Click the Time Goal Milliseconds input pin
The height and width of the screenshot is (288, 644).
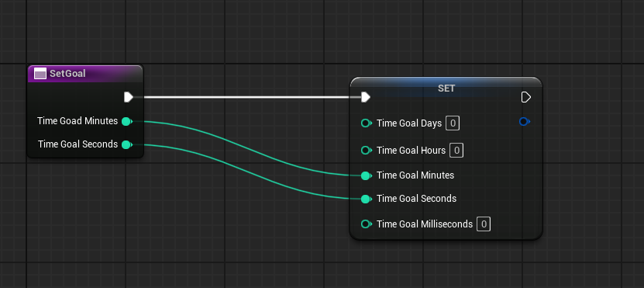[x=366, y=224]
